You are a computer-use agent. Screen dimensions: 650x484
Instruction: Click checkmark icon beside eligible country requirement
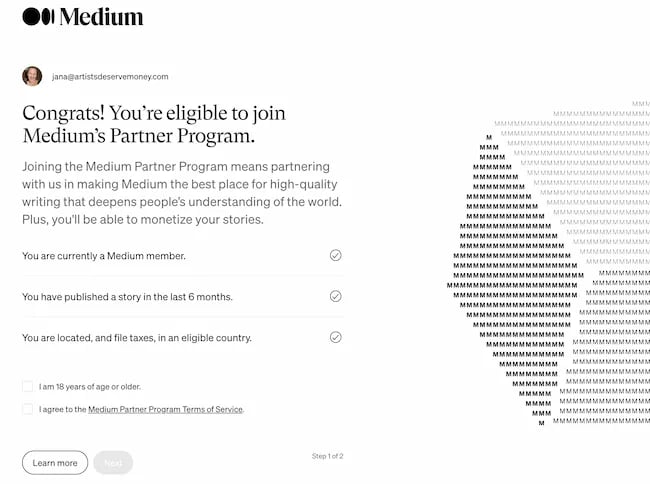coord(335,337)
